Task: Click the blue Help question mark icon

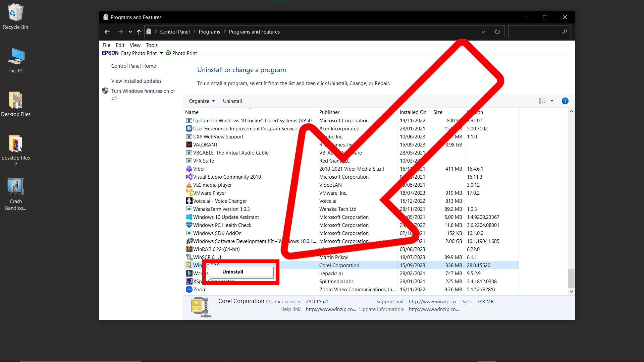Action: [565, 101]
